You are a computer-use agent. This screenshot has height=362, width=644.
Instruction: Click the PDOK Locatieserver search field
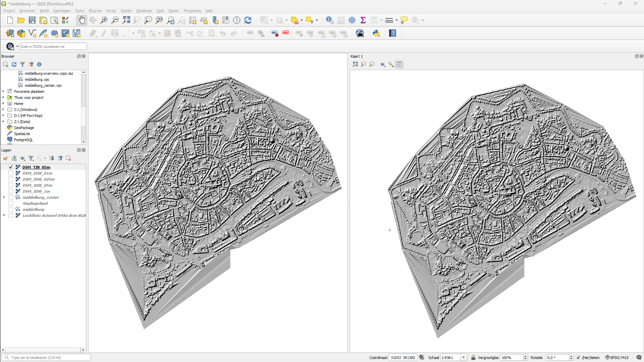[x=53, y=46]
